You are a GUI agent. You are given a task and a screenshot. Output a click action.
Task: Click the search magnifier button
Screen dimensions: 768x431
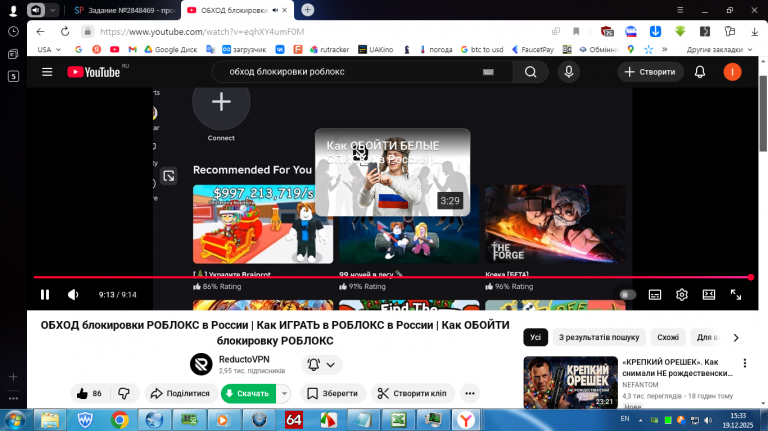coord(530,72)
